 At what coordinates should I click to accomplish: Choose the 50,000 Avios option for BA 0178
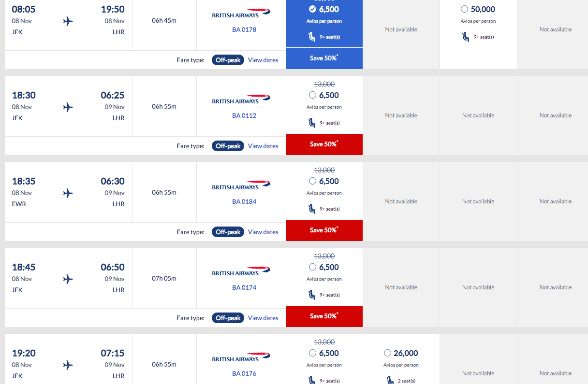pyautogui.click(x=464, y=9)
